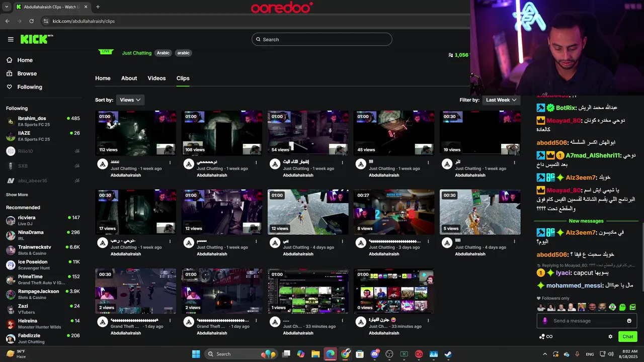Play the clip with 19 views
This screenshot has height=362, width=644.
(x=480, y=133)
